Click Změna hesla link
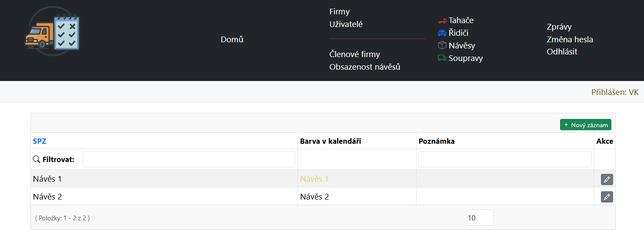Viewport: 644px width, 240px height. point(570,40)
